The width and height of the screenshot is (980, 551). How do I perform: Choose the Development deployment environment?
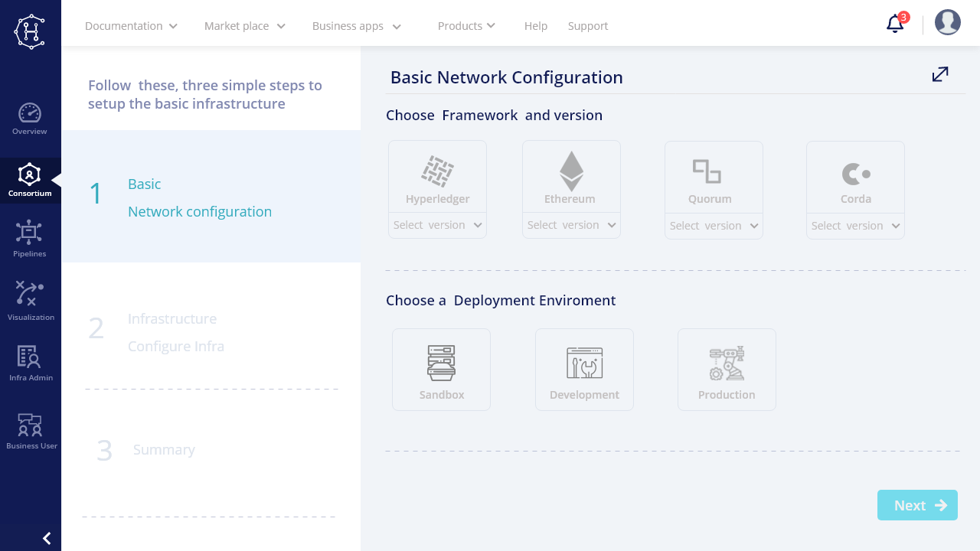click(584, 370)
